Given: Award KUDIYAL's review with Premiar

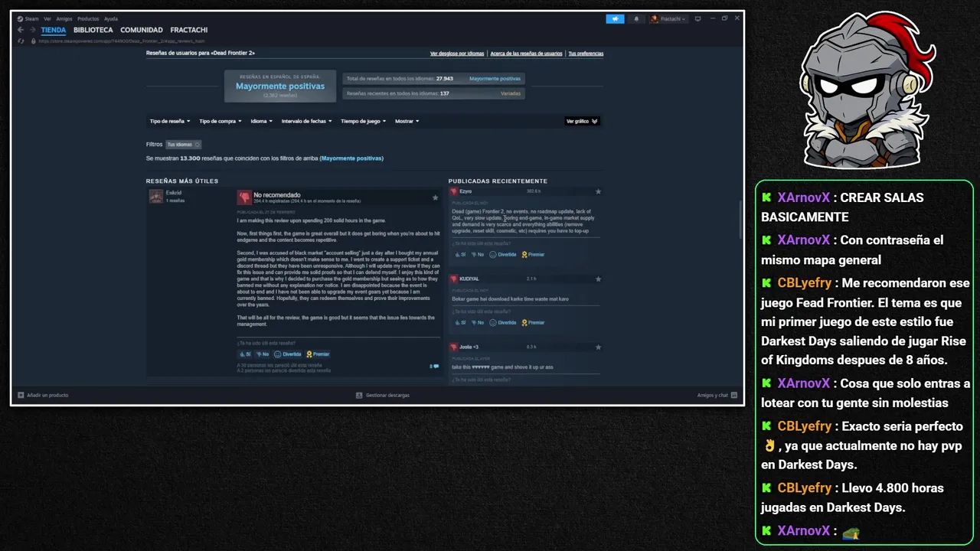Looking at the screenshot, I should 533,322.
